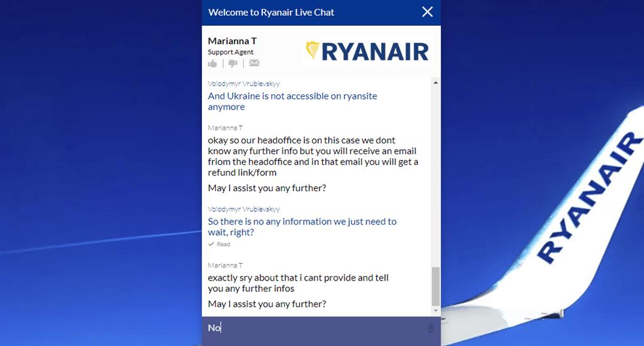Click first sender name Volodymyr Vrublevskyy

coord(244,84)
